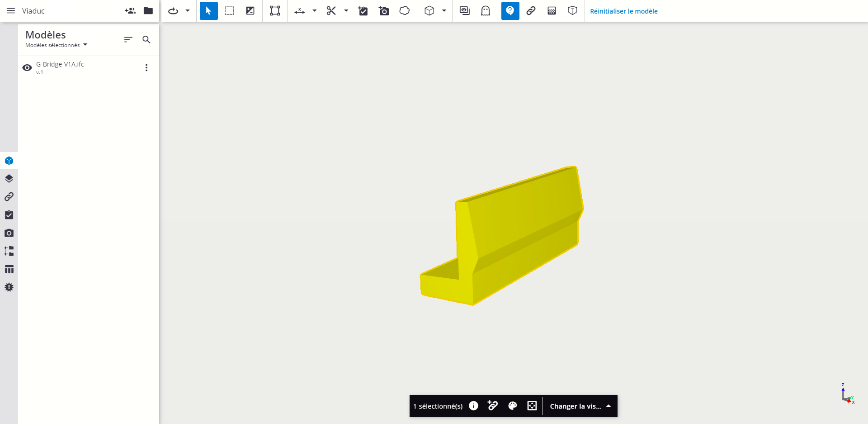Select the measurement tool
The height and width of the screenshot is (424, 868).
coord(299,11)
